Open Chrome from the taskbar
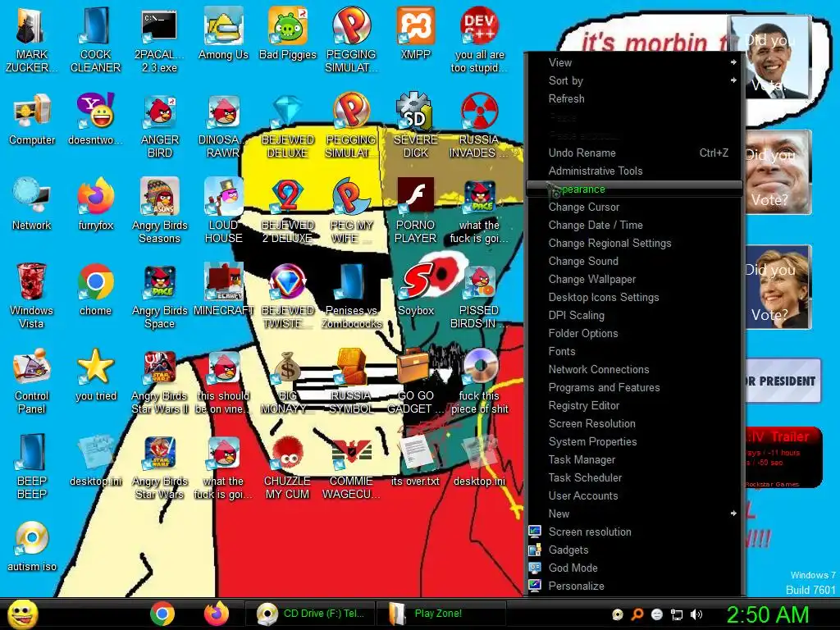Screen dimensions: 840x630 162,614
